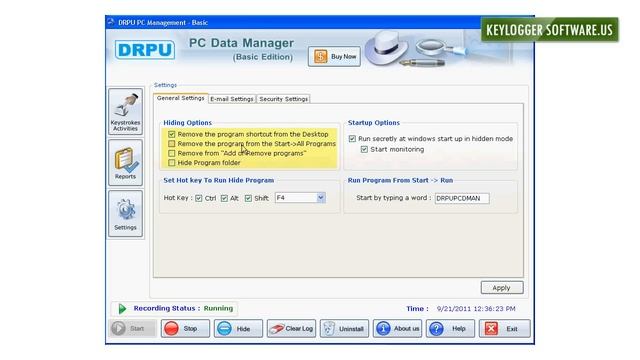The height and width of the screenshot is (360, 640).
Task: Exit the application
Action: (x=504, y=328)
